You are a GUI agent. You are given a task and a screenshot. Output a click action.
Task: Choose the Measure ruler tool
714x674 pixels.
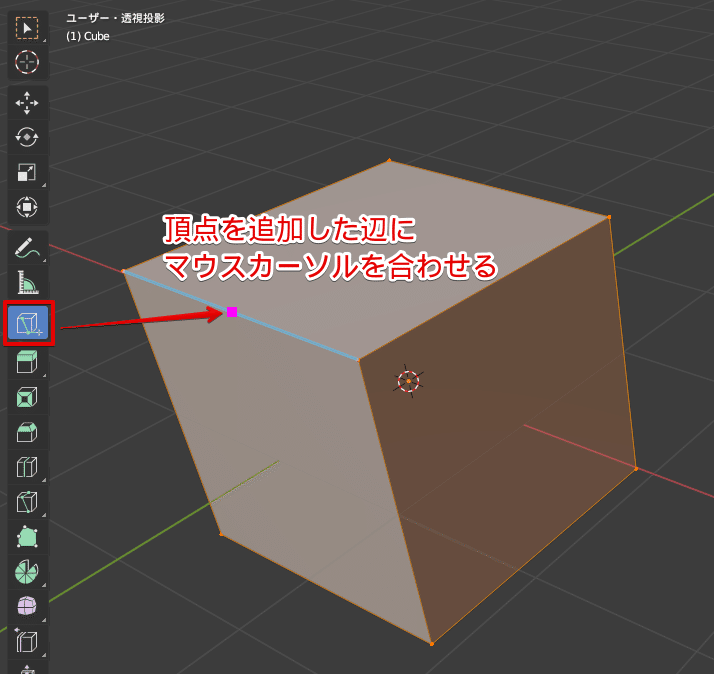click(27, 282)
